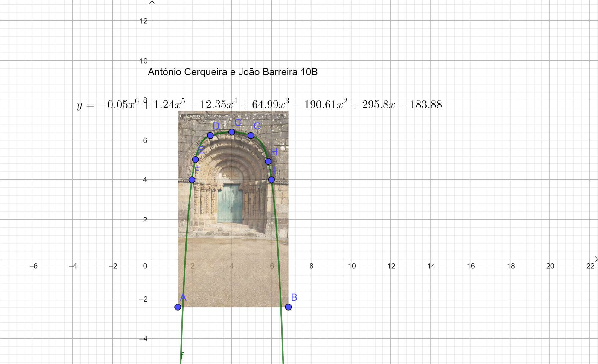Click the x-axis arrow tip on the right

click(596, 259)
